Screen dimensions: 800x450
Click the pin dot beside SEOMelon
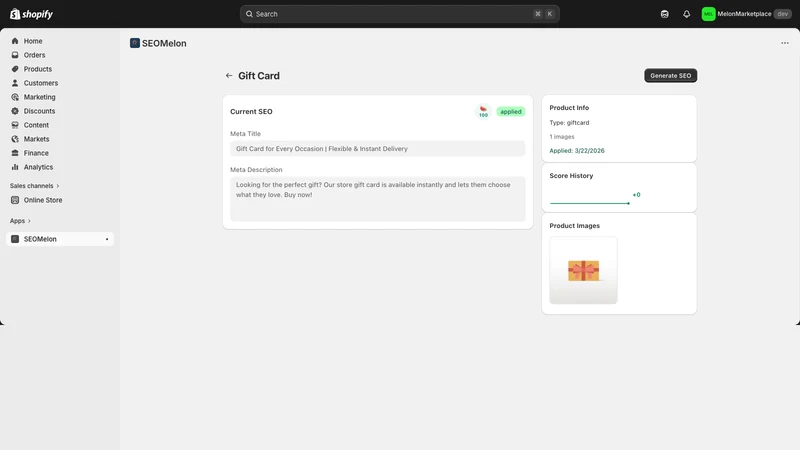click(x=107, y=239)
